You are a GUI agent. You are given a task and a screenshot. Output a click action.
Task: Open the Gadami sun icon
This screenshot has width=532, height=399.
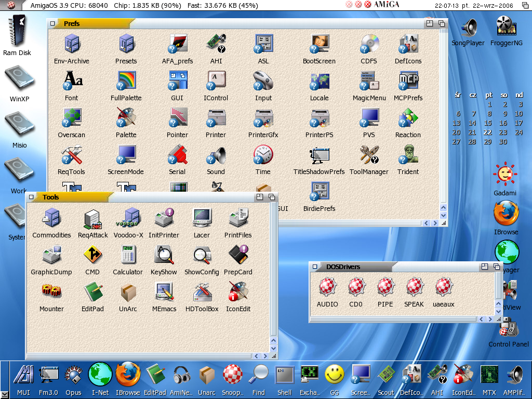(505, 174)
